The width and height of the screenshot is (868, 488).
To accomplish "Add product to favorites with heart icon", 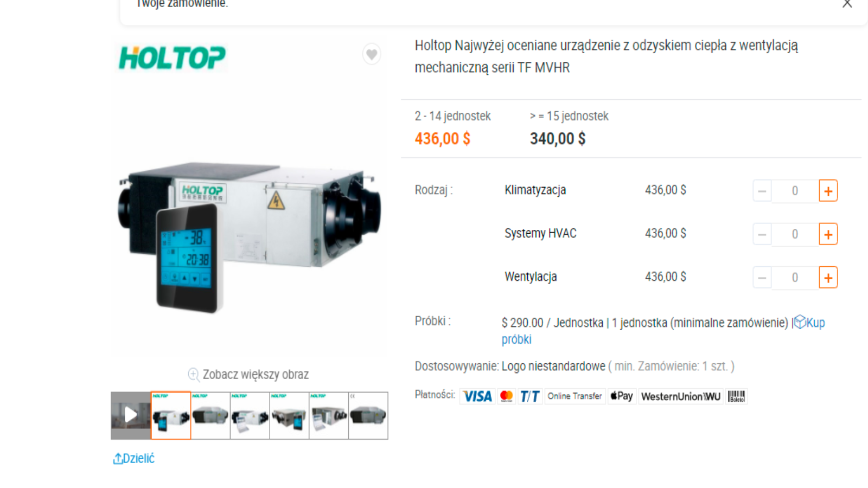I will tap(372, 54).
